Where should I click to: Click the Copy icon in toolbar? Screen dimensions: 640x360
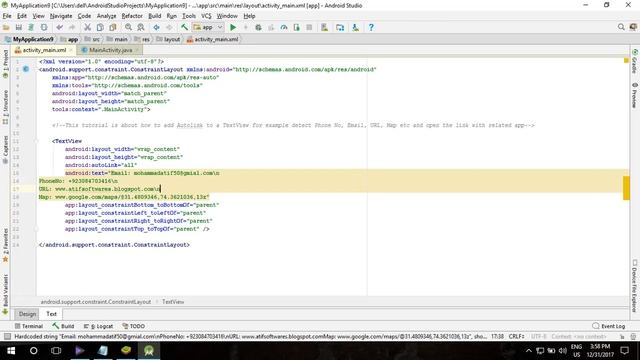(x=100, y=27)
